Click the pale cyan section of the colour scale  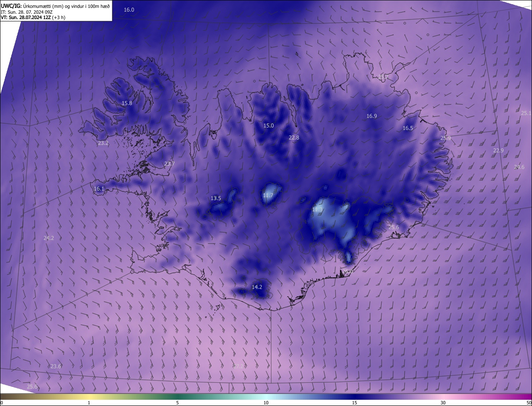point(266,397)
